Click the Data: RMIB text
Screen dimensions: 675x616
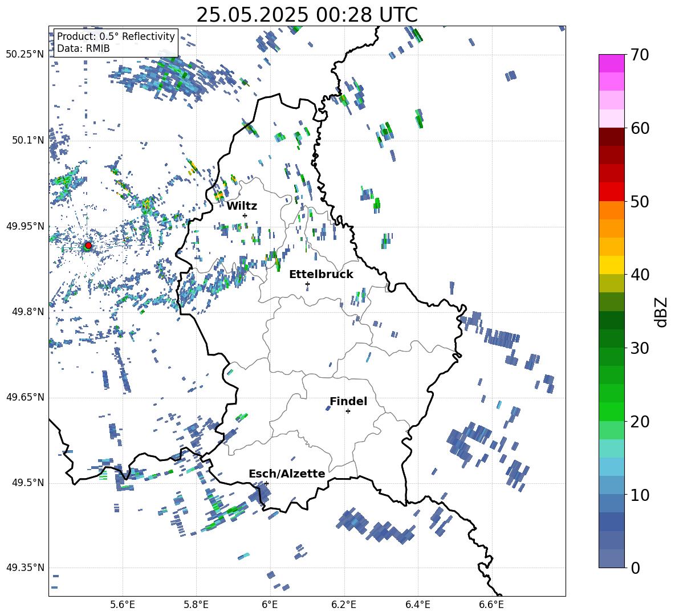point(83,48)
